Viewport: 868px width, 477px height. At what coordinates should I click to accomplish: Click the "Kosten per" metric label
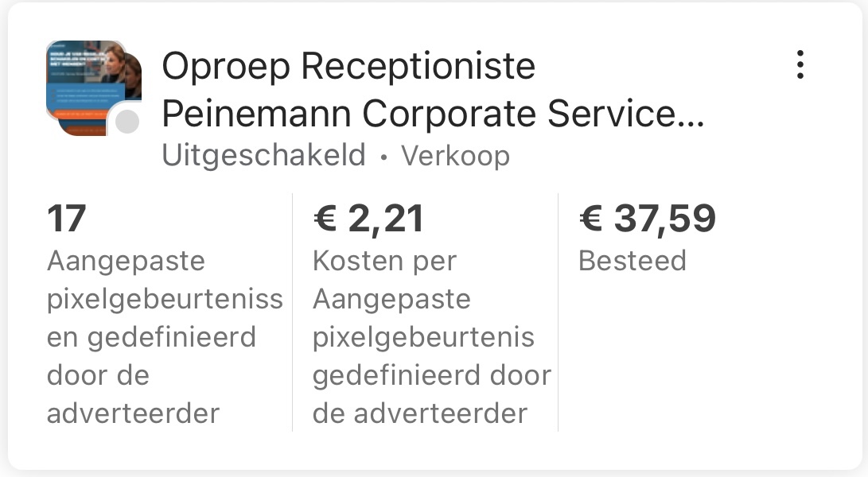tap(384, 261)
